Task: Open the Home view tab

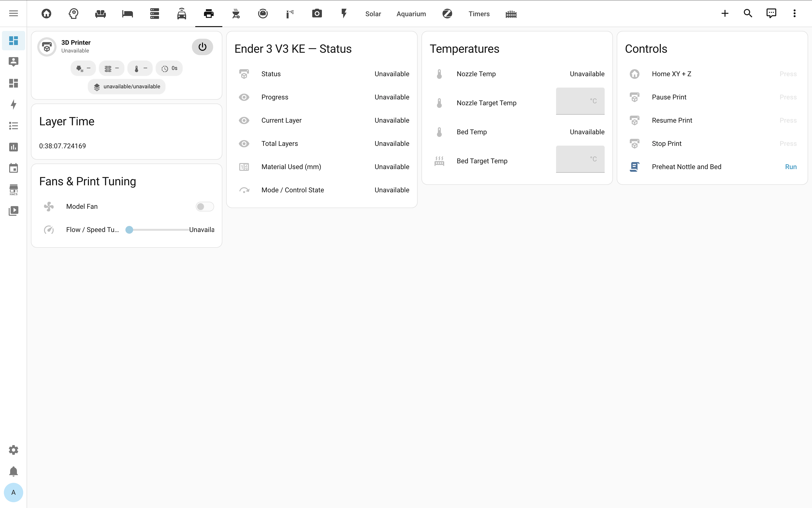Action: [x=46, y=14]
